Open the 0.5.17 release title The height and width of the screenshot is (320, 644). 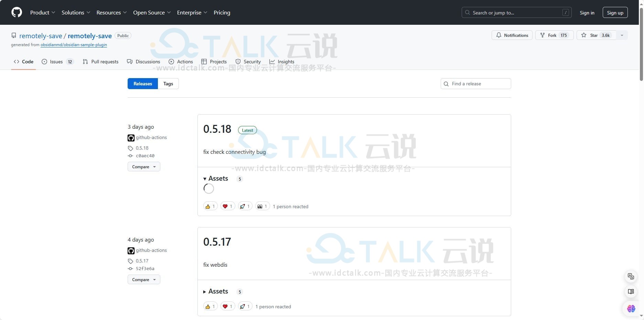tap(217, 242)
